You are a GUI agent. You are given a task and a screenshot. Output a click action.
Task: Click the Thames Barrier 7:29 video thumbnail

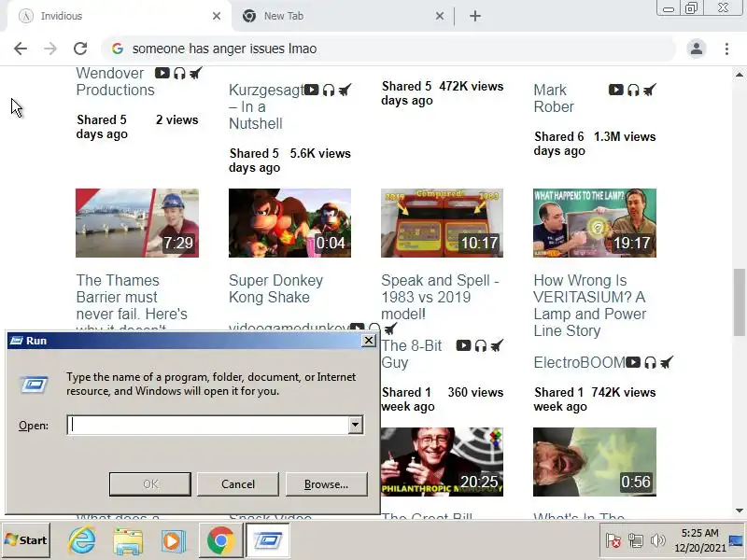[x=137, y=223]
